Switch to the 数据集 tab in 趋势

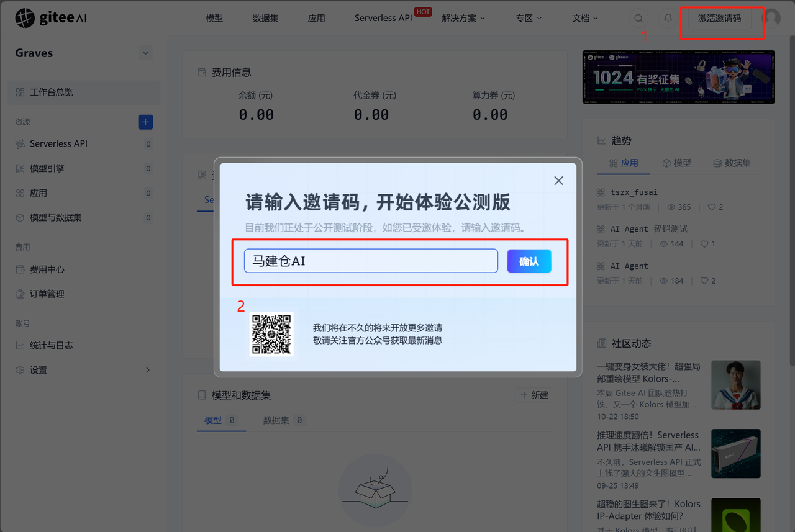(x=732, y=163)
